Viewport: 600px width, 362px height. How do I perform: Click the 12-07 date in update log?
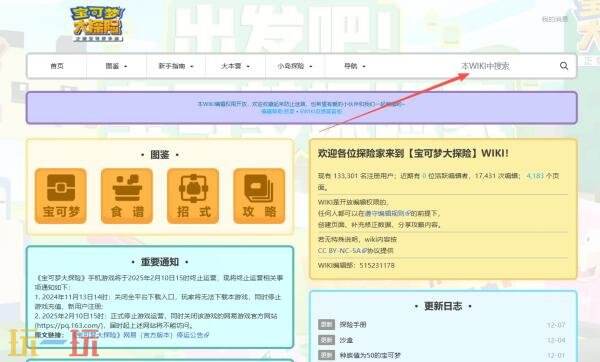(x=556, y=325)
